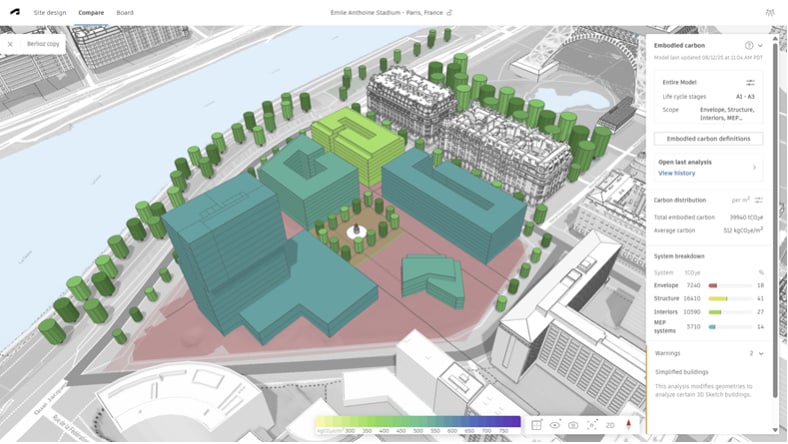Viewport: 788px width, 444px height.
Task: Click the Entire Model heading
Action: tap(679, 82)
